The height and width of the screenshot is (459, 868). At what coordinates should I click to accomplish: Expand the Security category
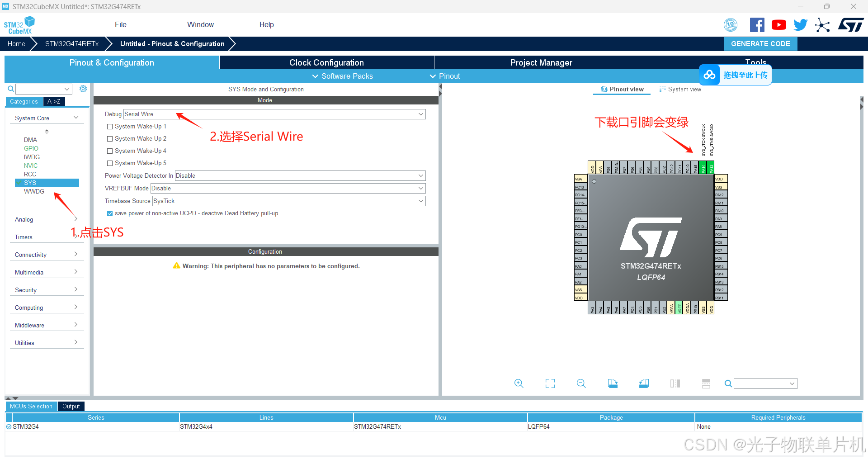[x=47, y=290]
